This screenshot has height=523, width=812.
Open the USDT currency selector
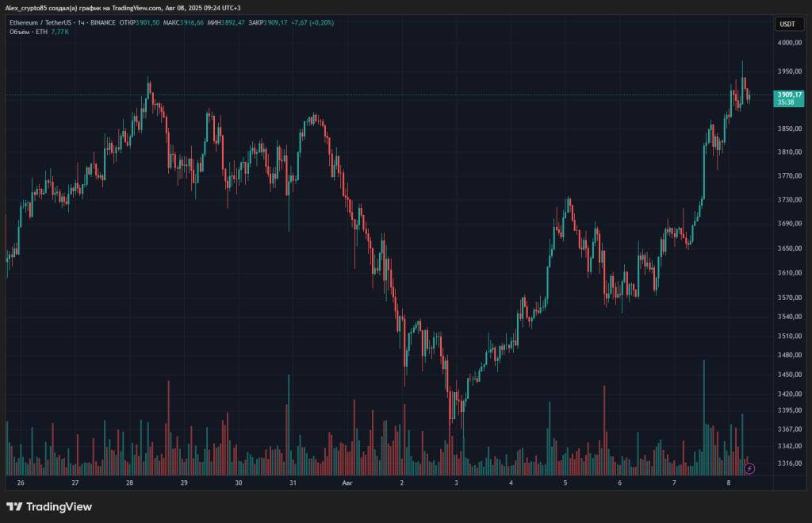pyautogui.click(x=787, y=24)
